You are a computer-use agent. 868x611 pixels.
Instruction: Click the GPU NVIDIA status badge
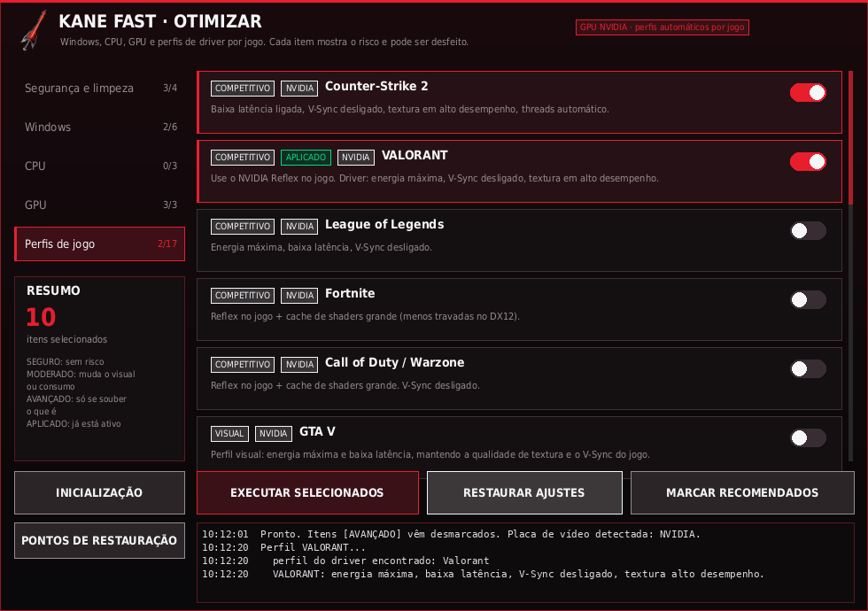pos(663,27)
